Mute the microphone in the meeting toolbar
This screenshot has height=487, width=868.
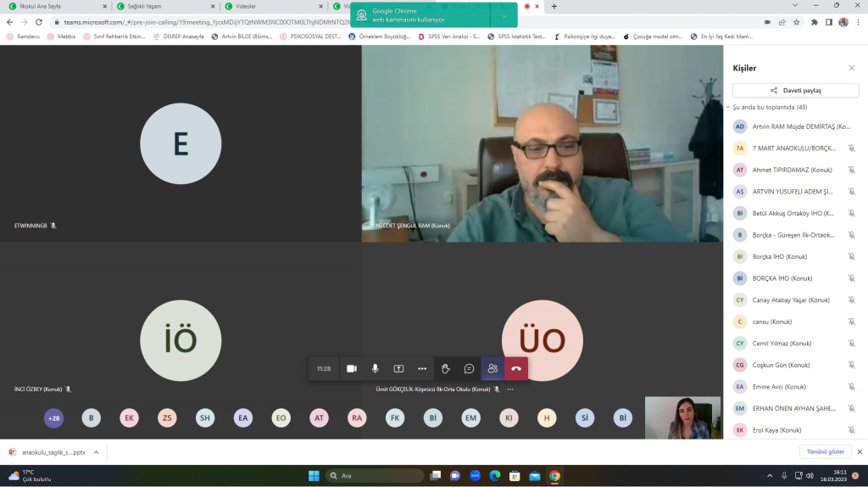click(x=375, y=369)
